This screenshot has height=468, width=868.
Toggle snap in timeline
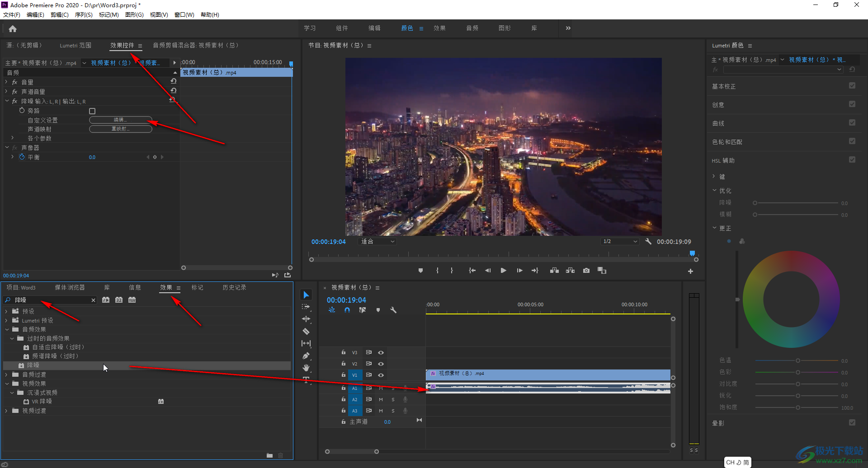(x=347, y=310)
